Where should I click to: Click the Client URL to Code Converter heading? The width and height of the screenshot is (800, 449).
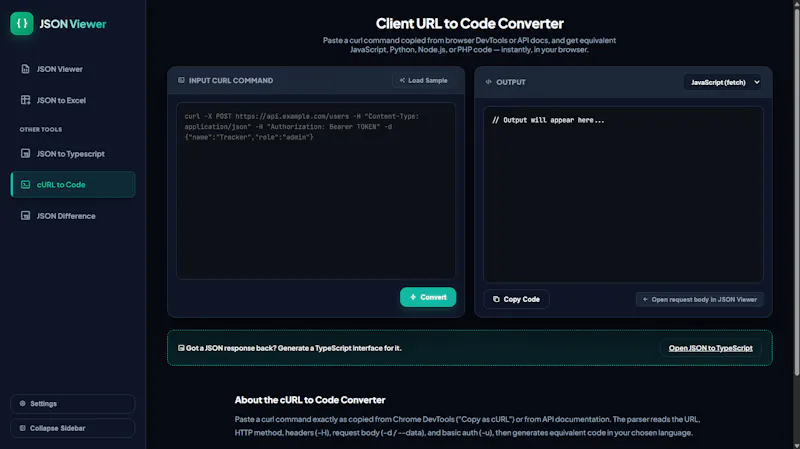469,23
